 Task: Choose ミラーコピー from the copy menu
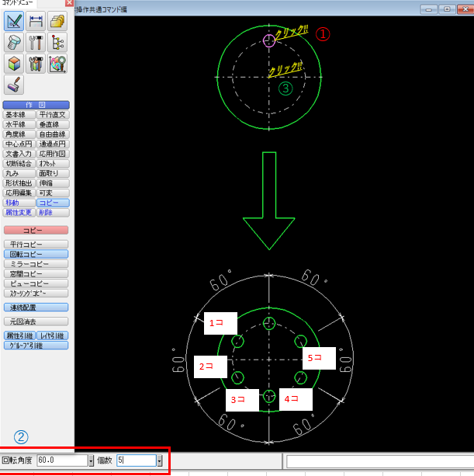(x=36, y=264)
